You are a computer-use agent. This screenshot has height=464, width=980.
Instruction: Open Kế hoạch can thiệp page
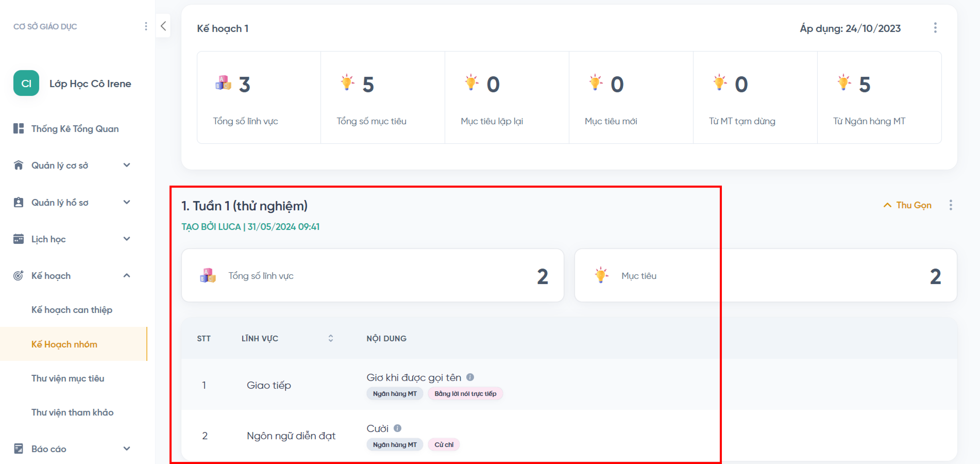[72, 309]
